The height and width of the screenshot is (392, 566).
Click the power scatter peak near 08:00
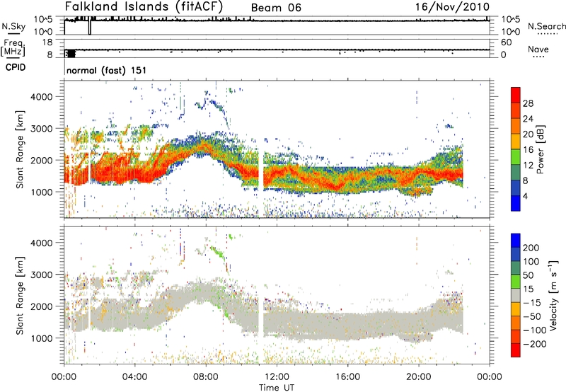coord(203,145)
